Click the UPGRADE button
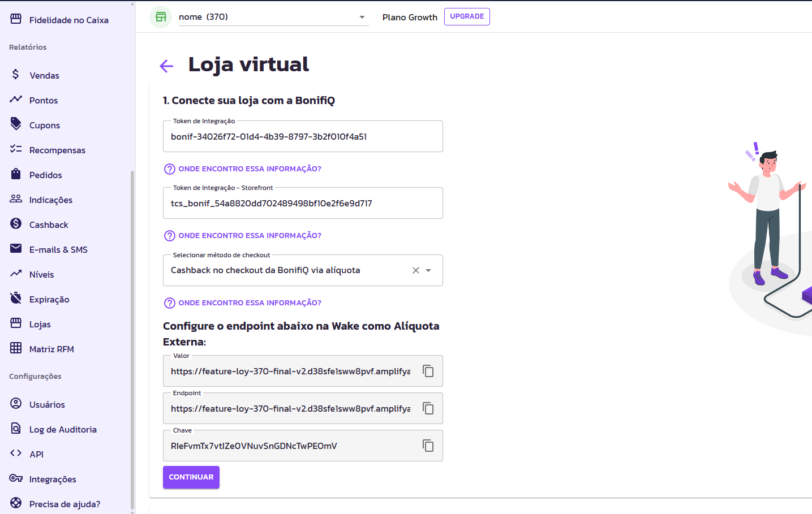Viewport: 812px width, 514px height. click(x=467, y=16)
